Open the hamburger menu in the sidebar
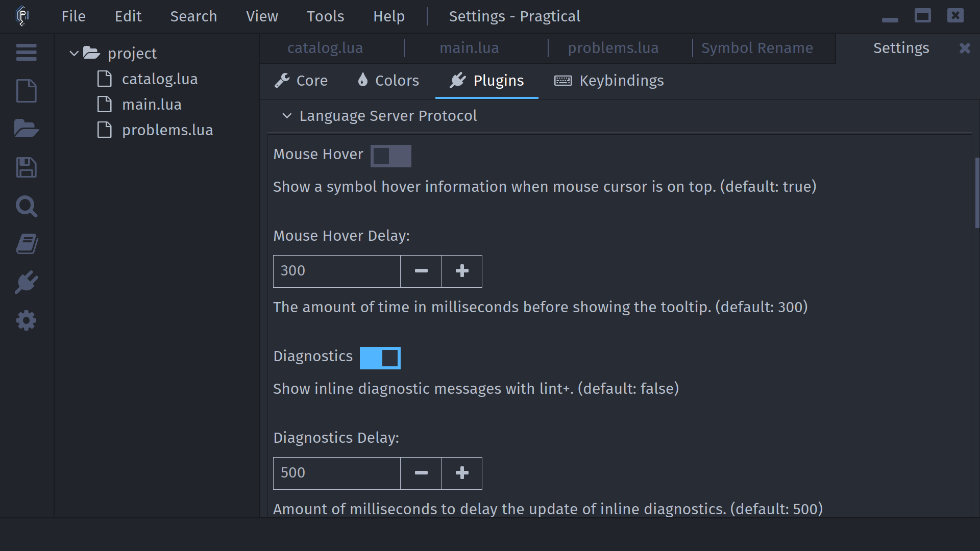Viewport: 980px width, 551px height. 26,52
